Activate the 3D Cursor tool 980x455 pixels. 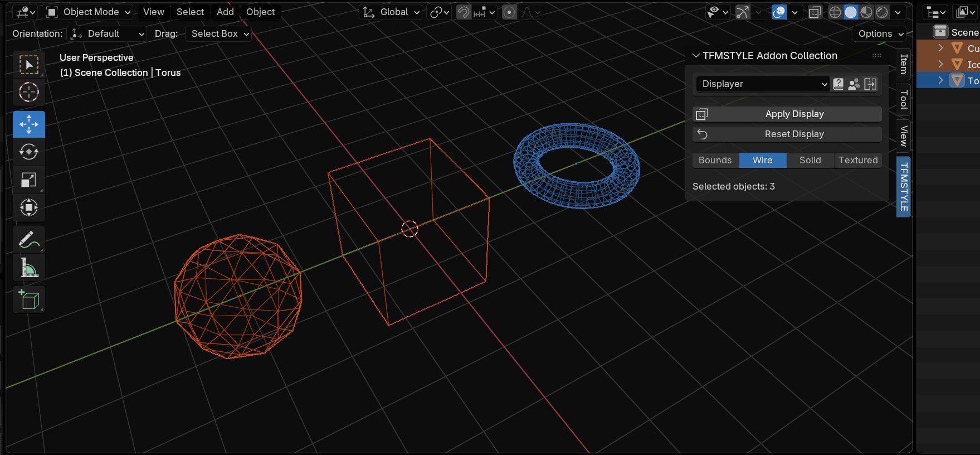(29, 92)
